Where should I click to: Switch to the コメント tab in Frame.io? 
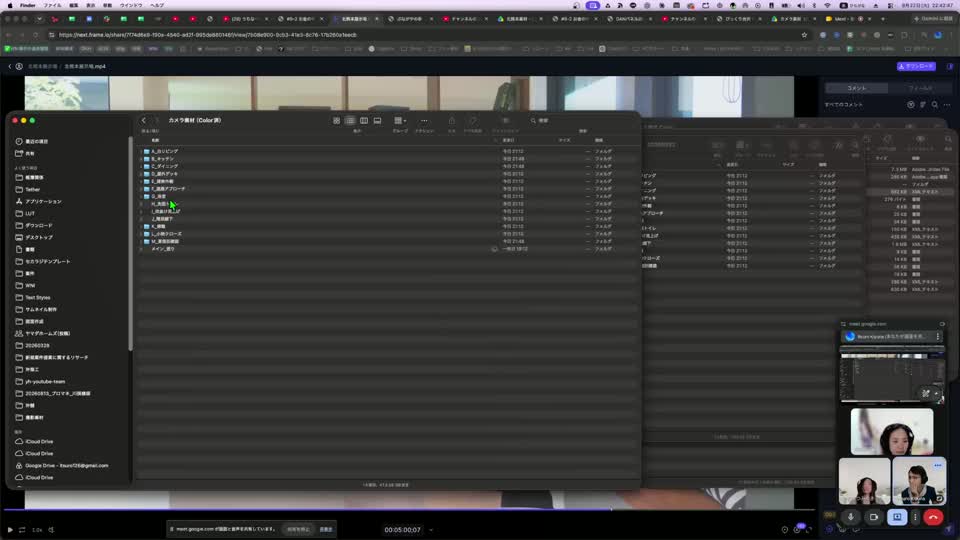coord(857,88)
